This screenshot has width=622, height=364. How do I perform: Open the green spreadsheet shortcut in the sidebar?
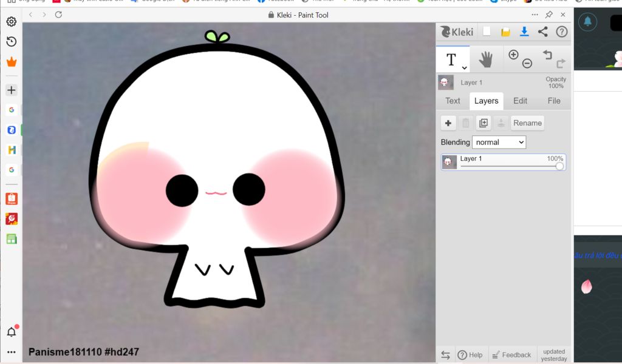point(12,239)
